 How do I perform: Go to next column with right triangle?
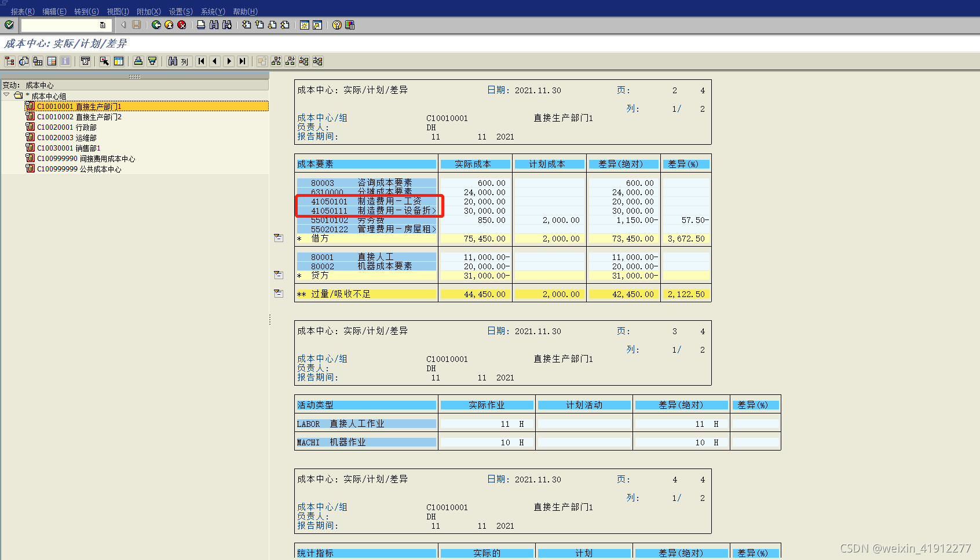(229, 61)
